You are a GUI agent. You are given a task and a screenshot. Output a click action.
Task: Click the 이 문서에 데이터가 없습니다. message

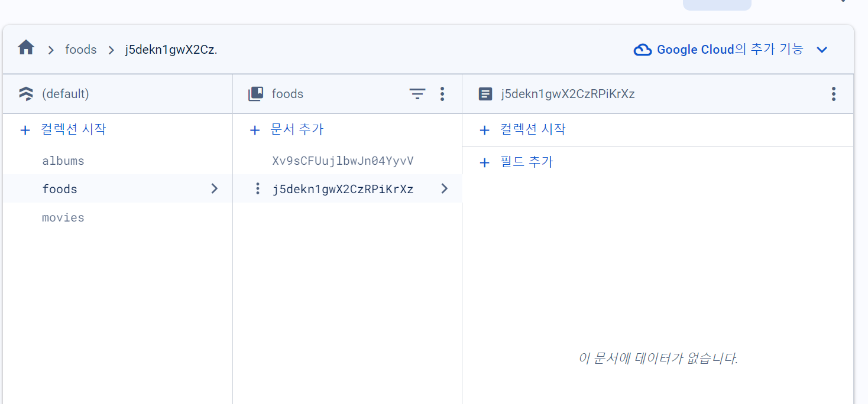tap(658, 358)
